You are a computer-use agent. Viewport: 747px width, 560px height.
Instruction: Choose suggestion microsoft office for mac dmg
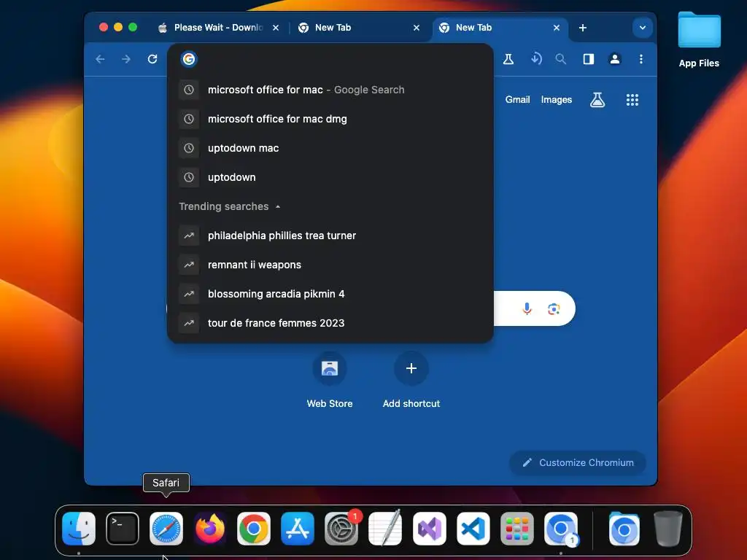(330, 119)
